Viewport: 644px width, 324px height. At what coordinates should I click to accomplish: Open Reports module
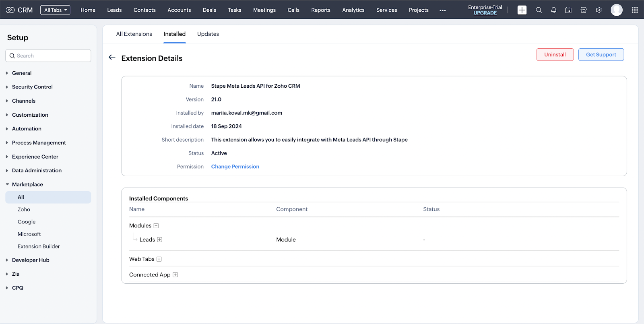tap(321, 10)
